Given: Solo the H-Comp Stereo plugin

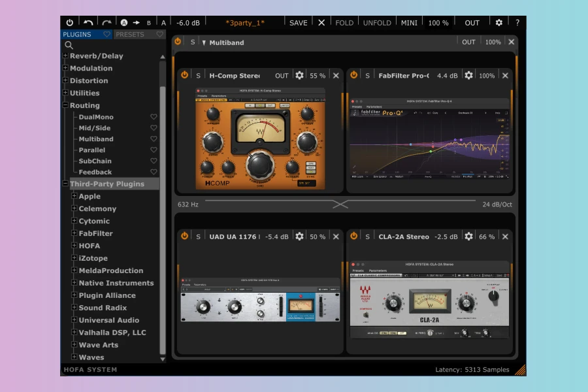Looking at the screenshot, I should (x=198, y=75).
